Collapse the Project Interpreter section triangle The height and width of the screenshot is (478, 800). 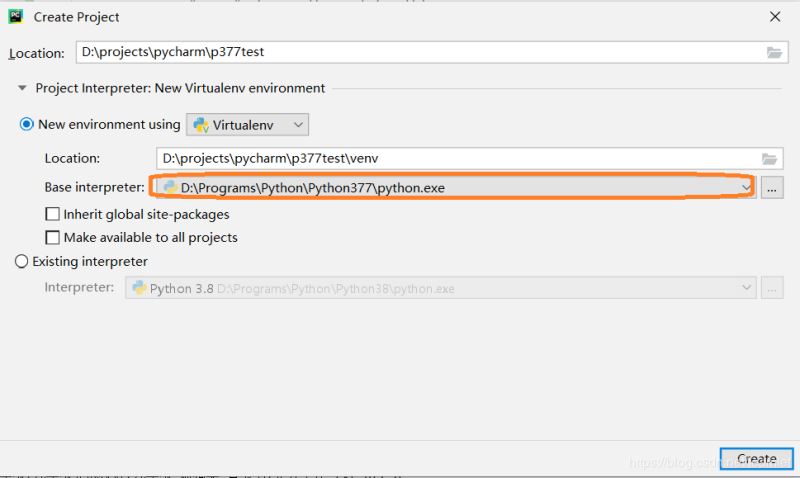pyautogui.click(x=22, y=88)
